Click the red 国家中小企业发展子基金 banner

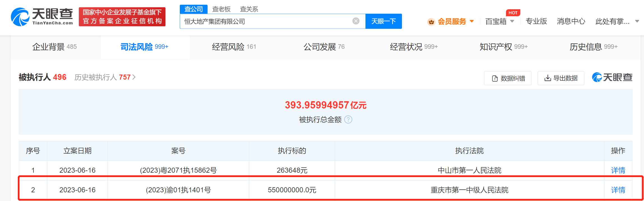pyautogui.click(x=122, y=17)
